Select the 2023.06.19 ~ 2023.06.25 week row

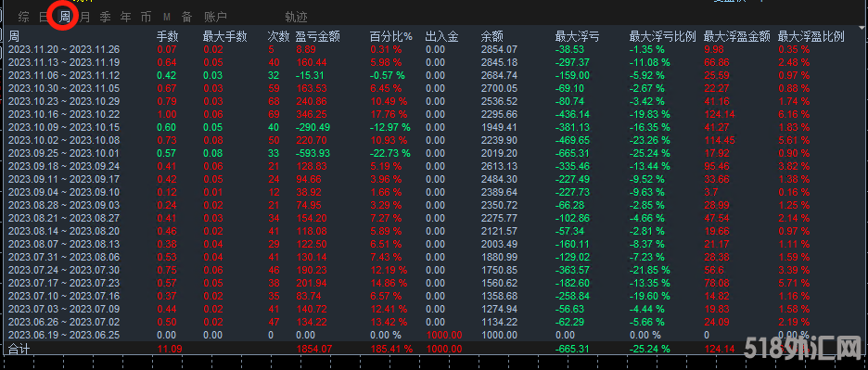coord(434,335)
